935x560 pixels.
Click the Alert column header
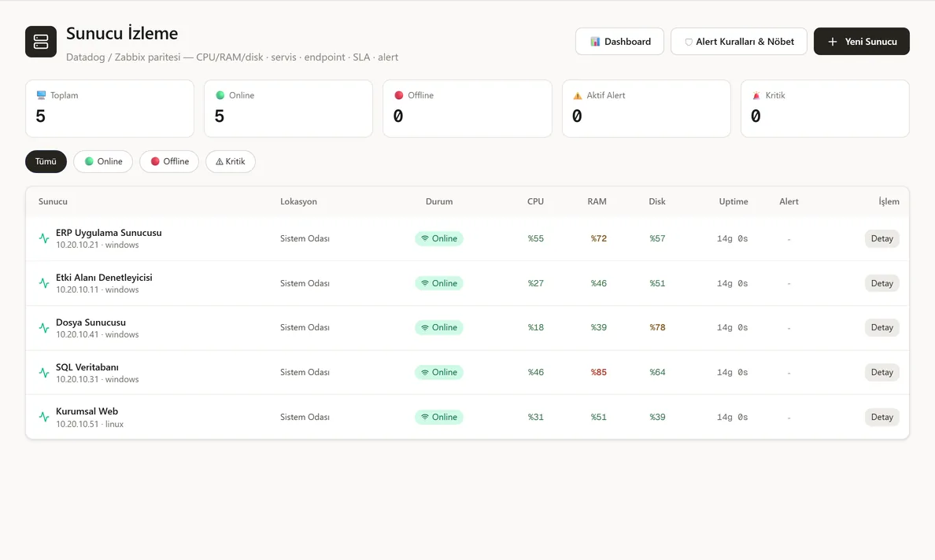point(789,201)
